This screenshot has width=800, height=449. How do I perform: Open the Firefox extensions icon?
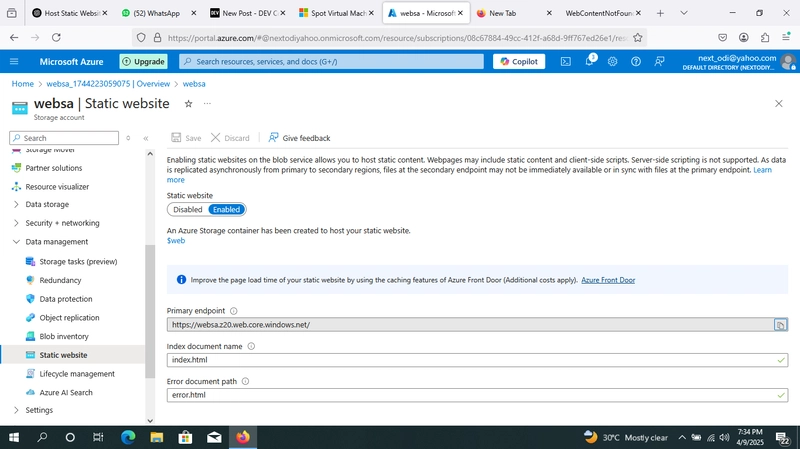click(765, 37)
